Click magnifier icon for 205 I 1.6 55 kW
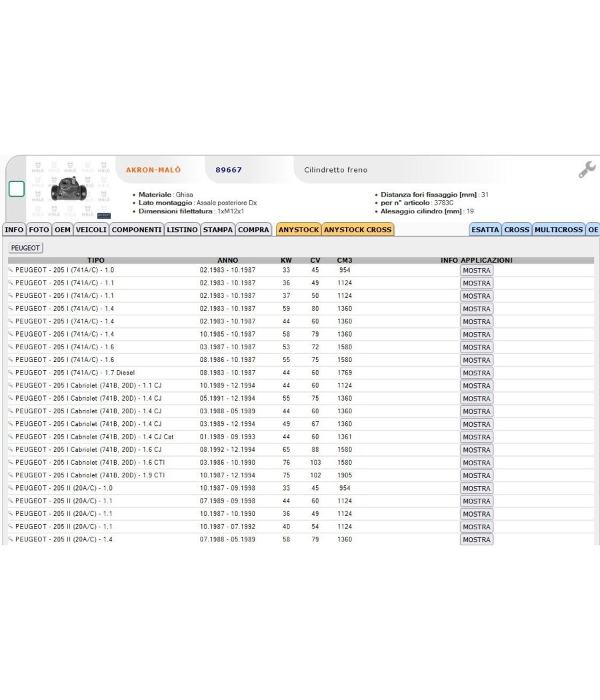Screen dimensions: 600x700 click(x=10, y=359)
